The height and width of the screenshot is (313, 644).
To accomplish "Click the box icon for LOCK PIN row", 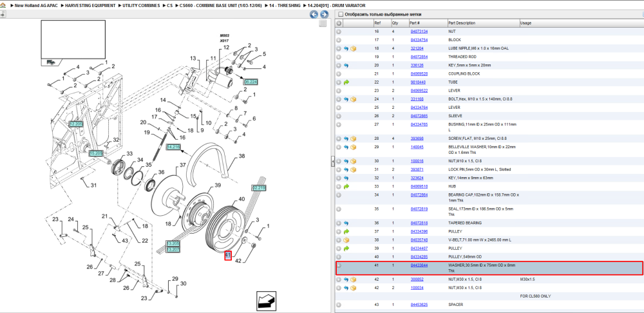I will click(x=353, y=169).
